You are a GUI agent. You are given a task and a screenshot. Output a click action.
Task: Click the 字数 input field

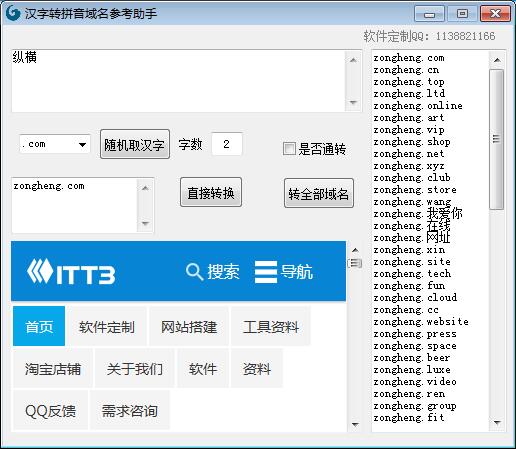[x=227, y=144]
